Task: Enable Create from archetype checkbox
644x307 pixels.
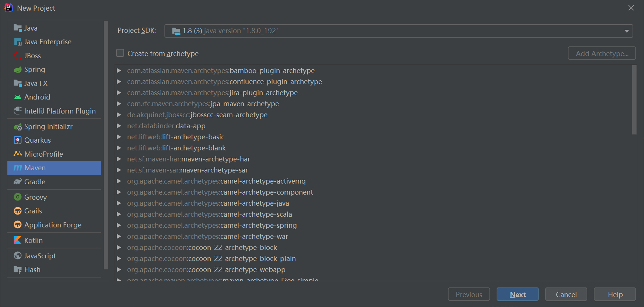Action: 120,53
